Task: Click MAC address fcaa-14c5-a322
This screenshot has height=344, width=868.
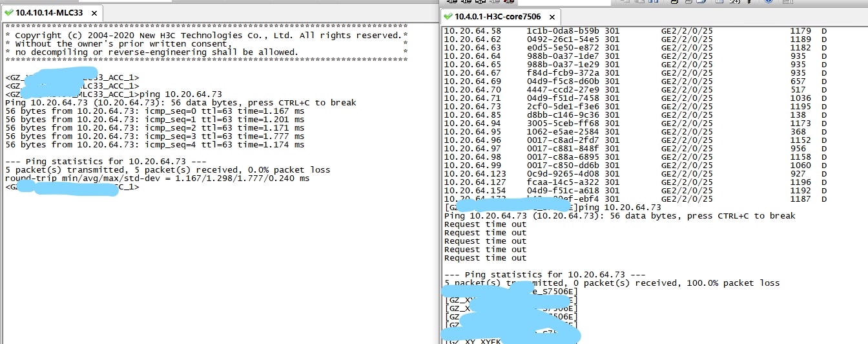Action: (563, 182)
